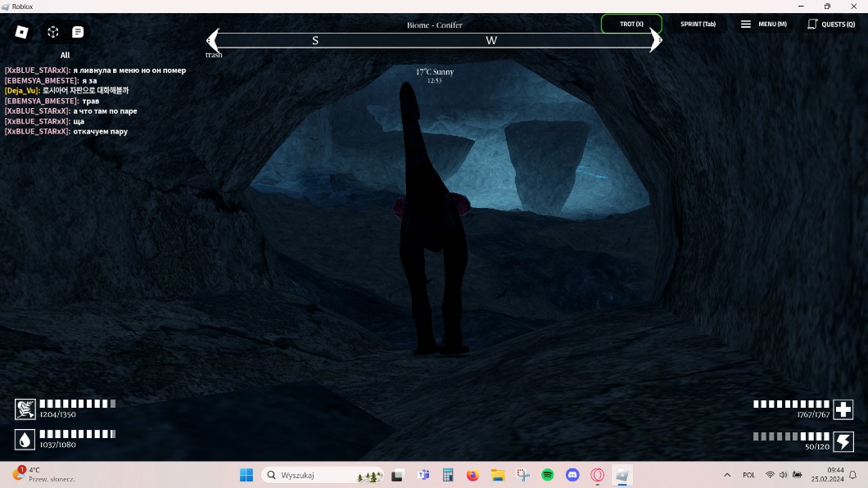868x488 pixels.
Task: Click the stamina lightning bolt icon
Action: click(x=843, y=441)
